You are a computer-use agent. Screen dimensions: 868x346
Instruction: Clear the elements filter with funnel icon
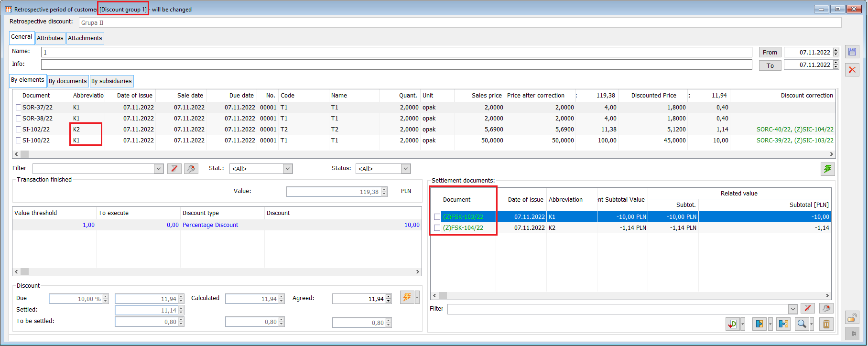[x=174, y=169]
